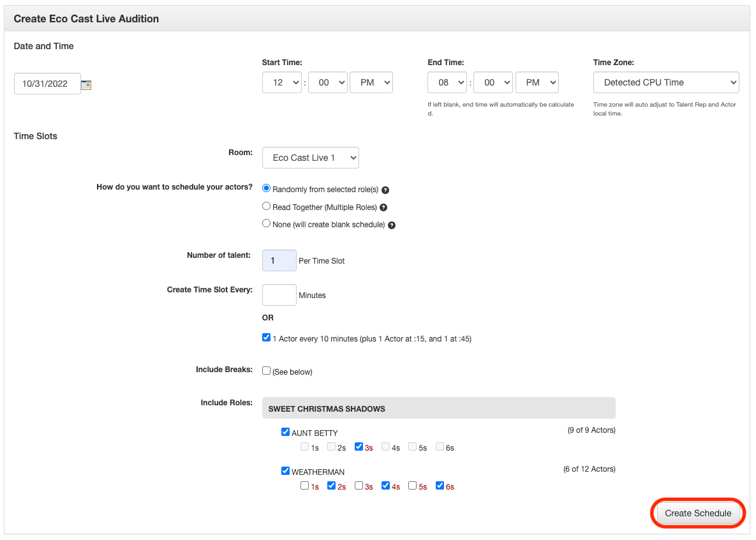Click the Number of talent input field

click(x=279, y=260)
